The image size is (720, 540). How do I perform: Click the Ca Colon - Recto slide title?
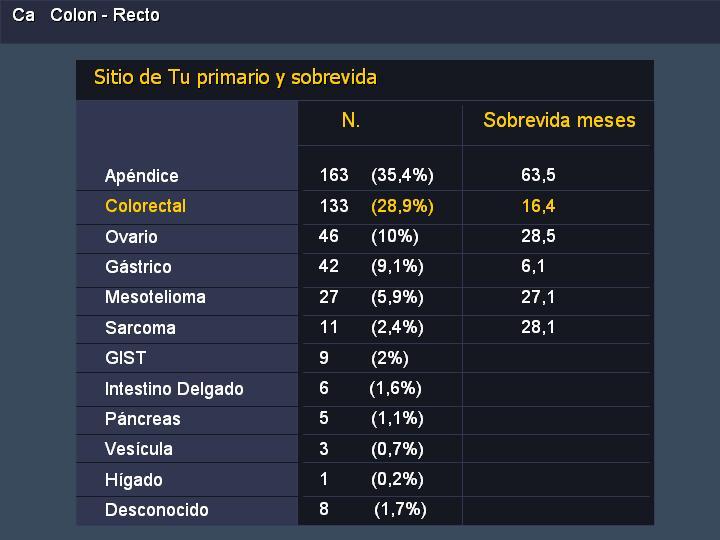(86, 15)
